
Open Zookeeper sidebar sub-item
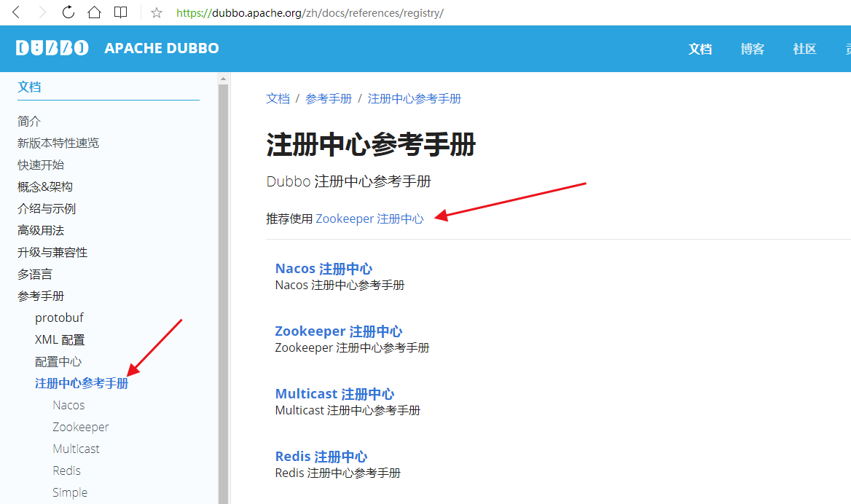80,428
